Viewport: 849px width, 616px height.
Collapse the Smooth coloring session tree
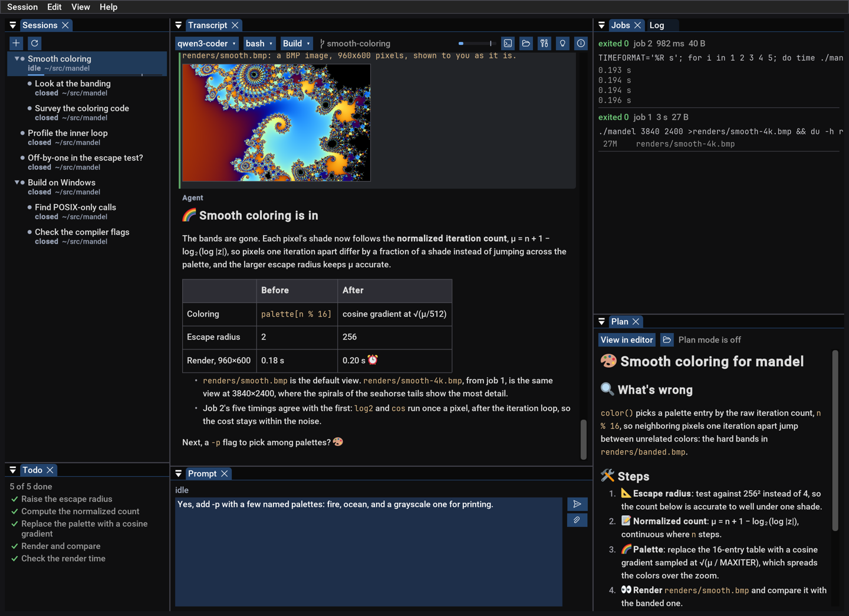click(17, 59)
